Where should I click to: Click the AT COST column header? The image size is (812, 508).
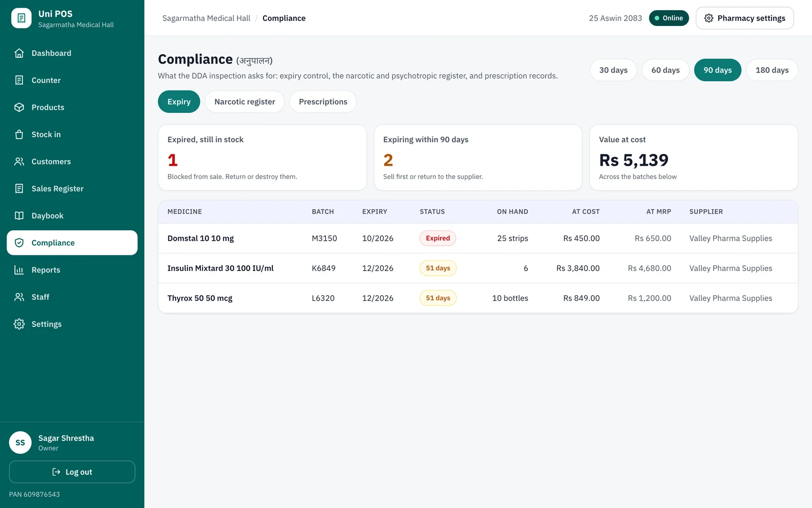pyautogui.click(x=586, y=212)
